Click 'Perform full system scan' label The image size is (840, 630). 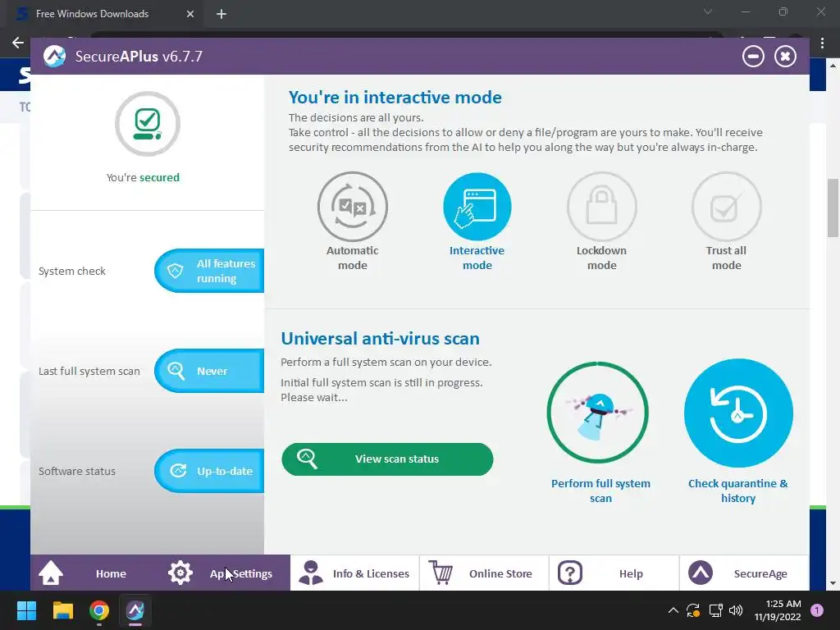(x=600, y=491)
